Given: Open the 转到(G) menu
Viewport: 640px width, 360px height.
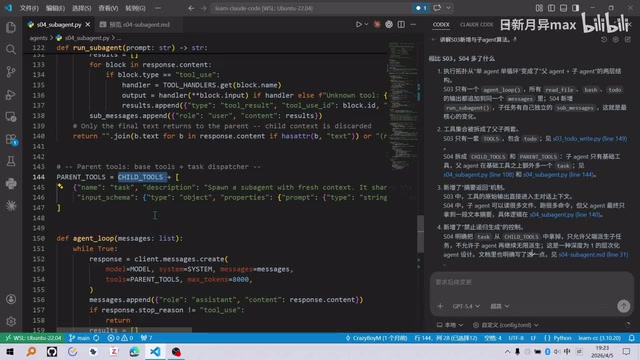Looking at the screenshot, I should tap(135, 8).
